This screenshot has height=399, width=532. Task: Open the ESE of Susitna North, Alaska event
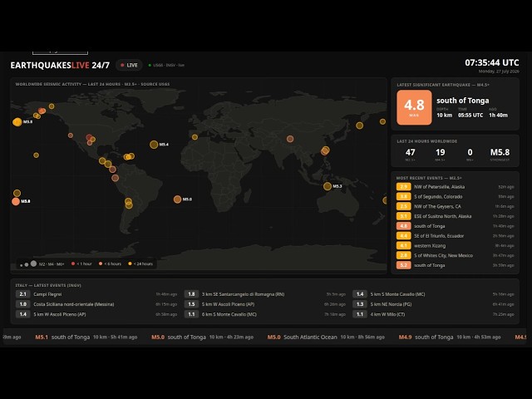455,216
